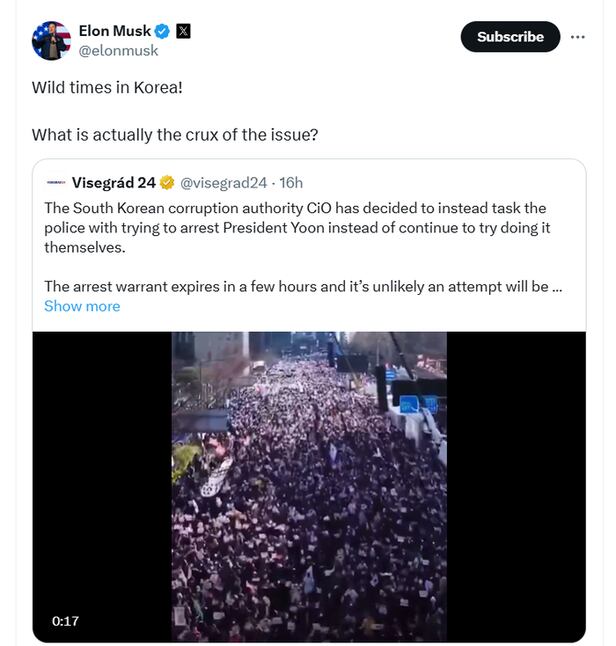
Task: Click the @elonmusk handle
Action: click(x=118, y=51)
